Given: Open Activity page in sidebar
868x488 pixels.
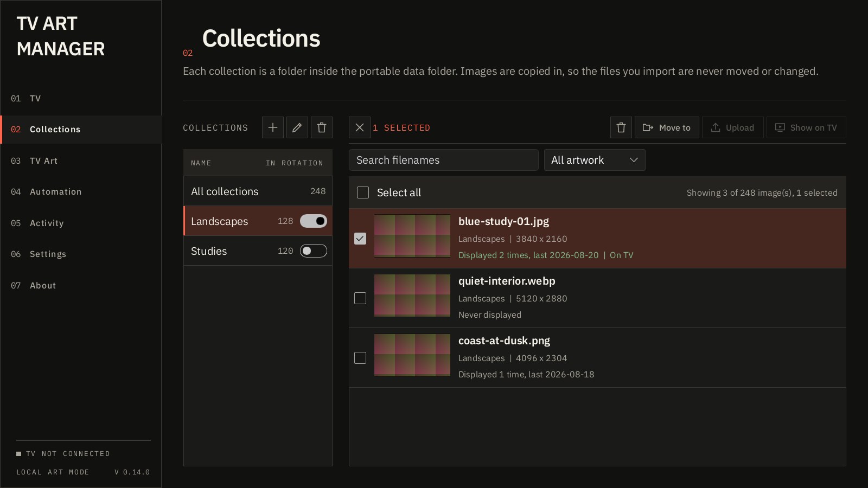Looking at the screenshot, I should pyautogui.click(x=81, y=223).
